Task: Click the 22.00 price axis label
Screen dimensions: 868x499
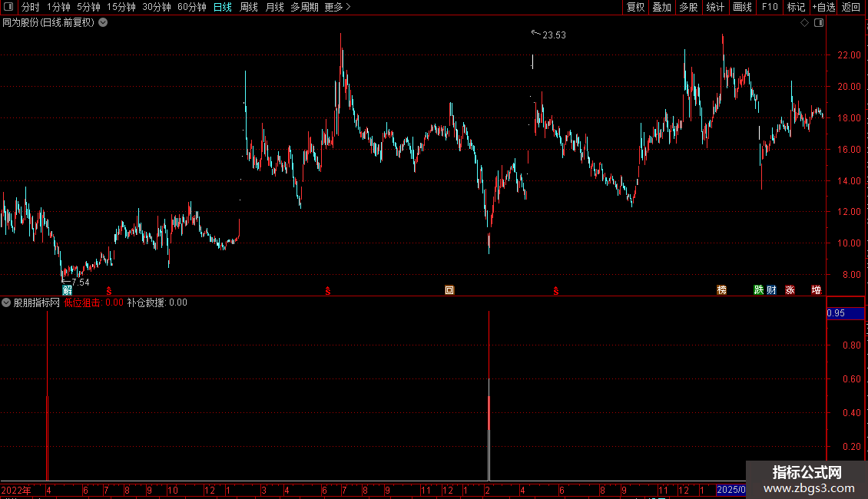Action: click(x=849, y=55)
